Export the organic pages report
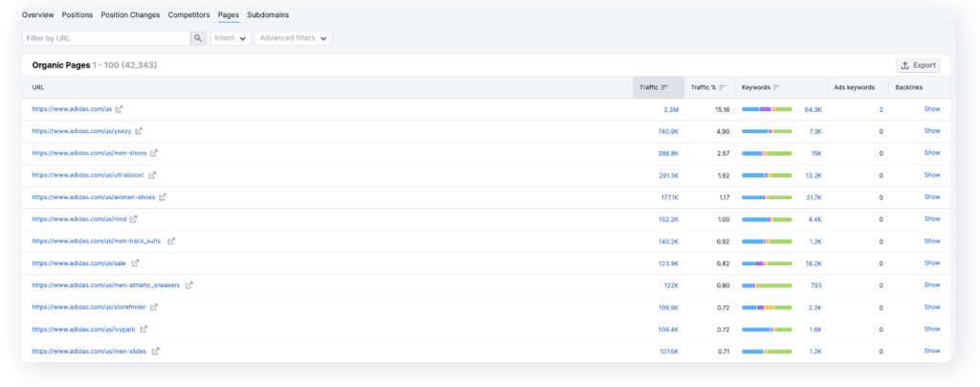The image size is (980, 387). (x=918, y=65)
